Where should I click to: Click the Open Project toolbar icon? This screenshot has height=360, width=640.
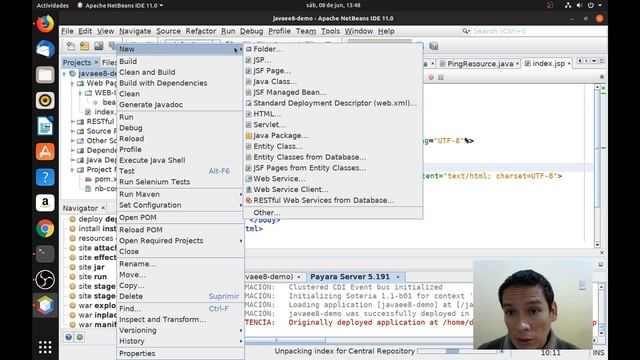point(99,46)
